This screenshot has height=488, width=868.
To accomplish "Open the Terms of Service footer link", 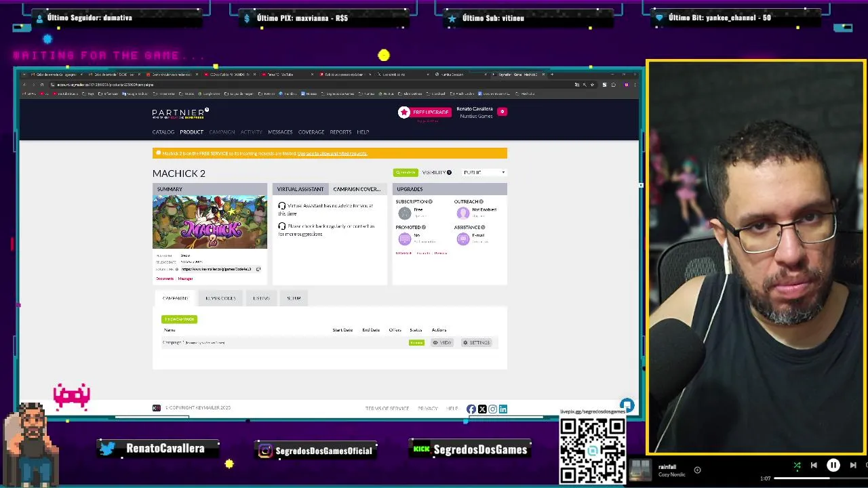I will [387, 409].
